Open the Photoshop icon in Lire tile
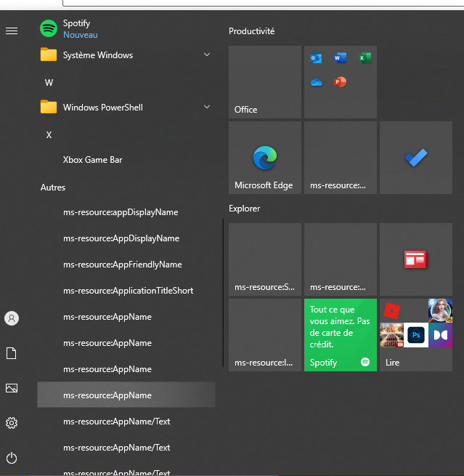464x476 pixels. click(416, 335)
